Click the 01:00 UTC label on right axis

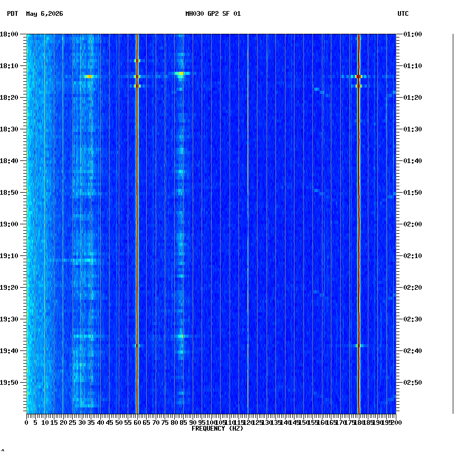click(x=413, y=34)
